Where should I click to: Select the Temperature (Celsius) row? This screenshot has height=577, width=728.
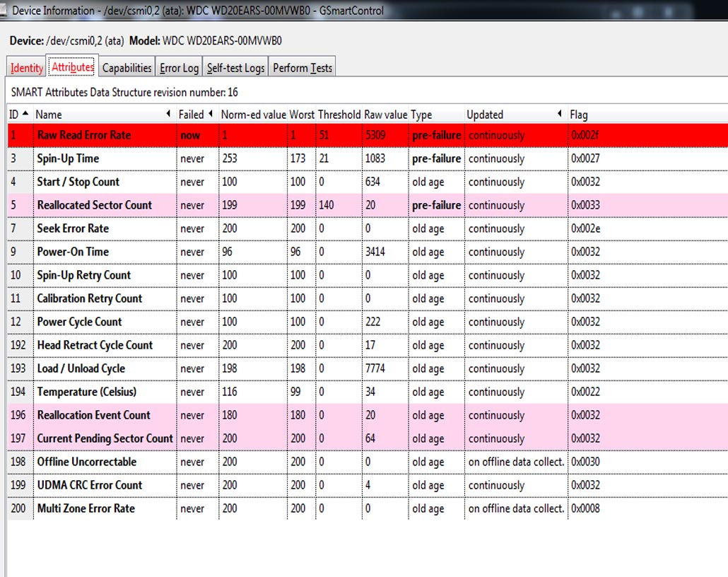[x=368, y=392]
